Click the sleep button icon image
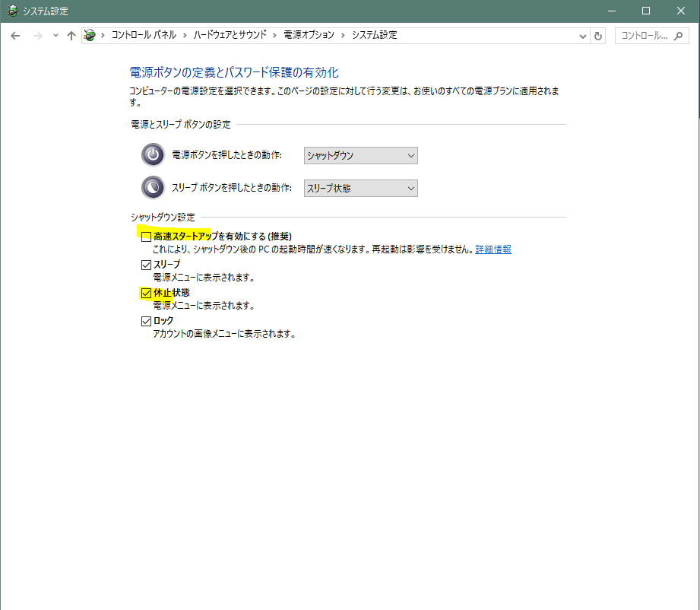 (153, 187)
